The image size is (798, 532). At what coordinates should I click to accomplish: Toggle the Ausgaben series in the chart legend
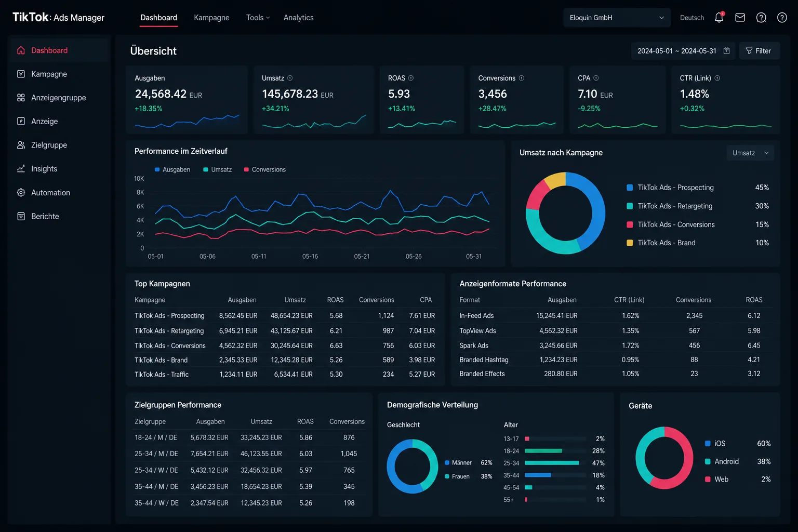point(172,170)
